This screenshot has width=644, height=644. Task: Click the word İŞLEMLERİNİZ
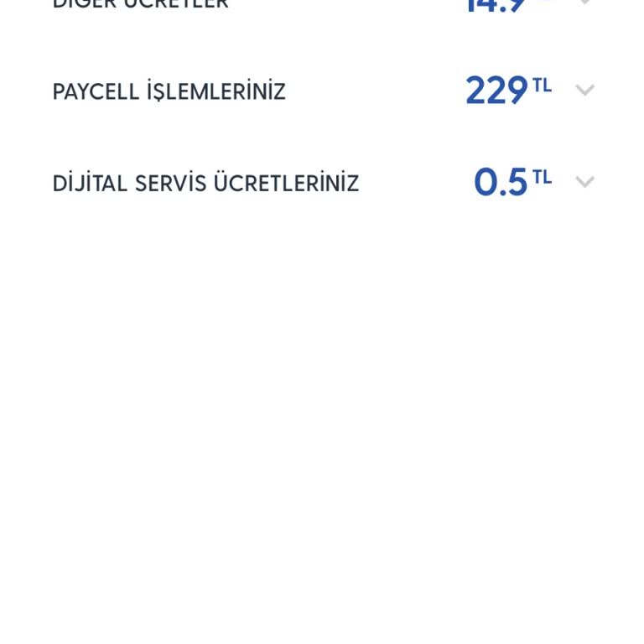216,90
